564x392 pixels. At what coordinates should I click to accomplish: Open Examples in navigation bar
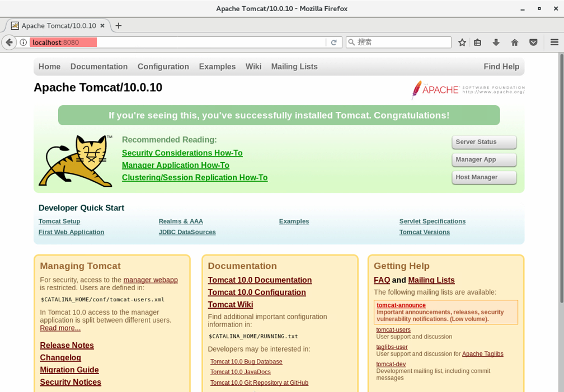tap(217, 67)
